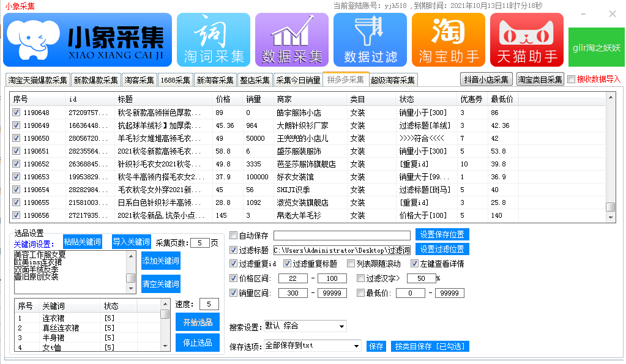Screen dimensions: 626x364
Task: Open the 天猫助手 red cat icon
Action: coord(527,40)
